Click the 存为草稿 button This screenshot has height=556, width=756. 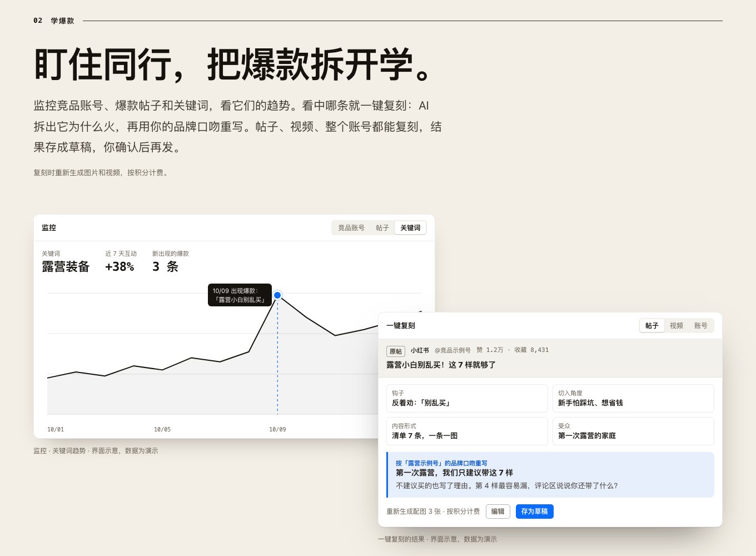[x=535, y=512]
